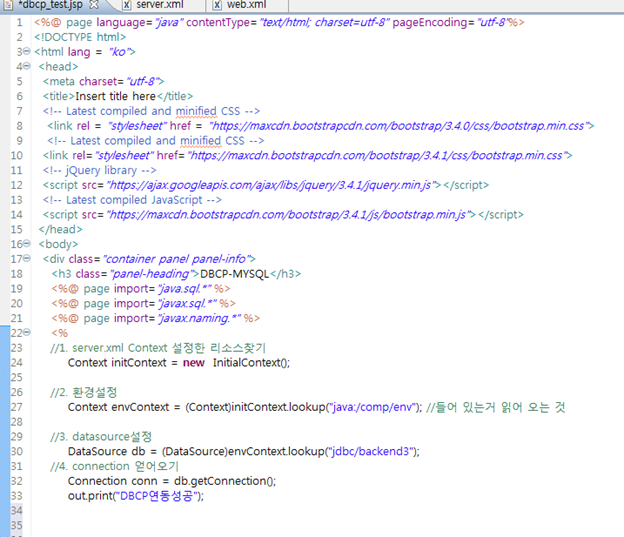This screenshot has width=624, height=537.
Task: Click the DBCP-MYSQL heading text
Action: pyautogui.click(x=234, y=274)
